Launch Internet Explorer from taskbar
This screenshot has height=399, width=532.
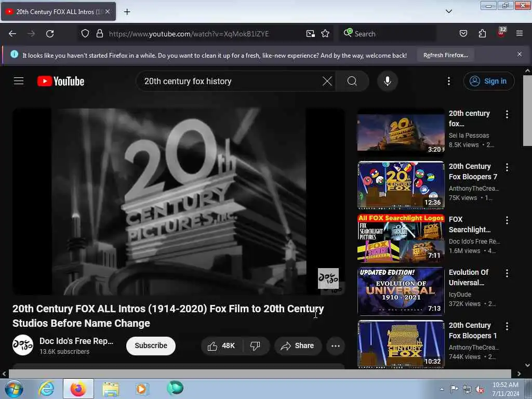(x=46, y=389)
